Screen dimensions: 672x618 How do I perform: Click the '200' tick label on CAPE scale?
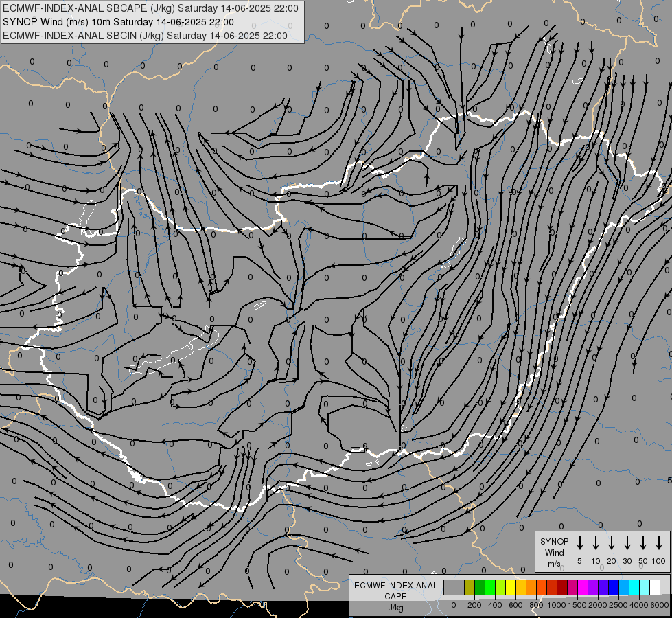(474, 605)
